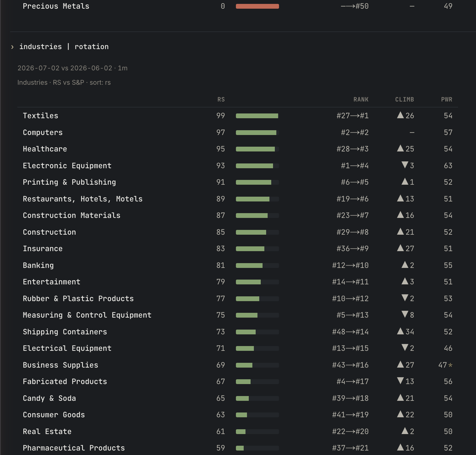Select the Banking industry row
476x455 pixels.
(238, 265)
